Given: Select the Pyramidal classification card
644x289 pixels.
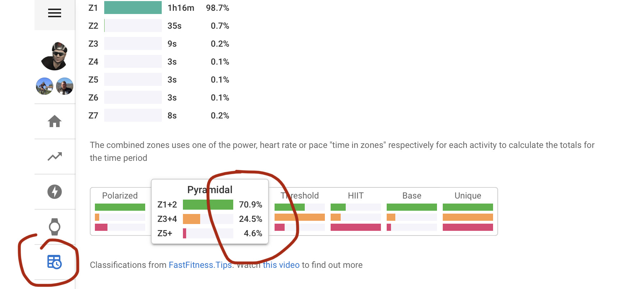Looking at the screenshot, I should [210, 211].
